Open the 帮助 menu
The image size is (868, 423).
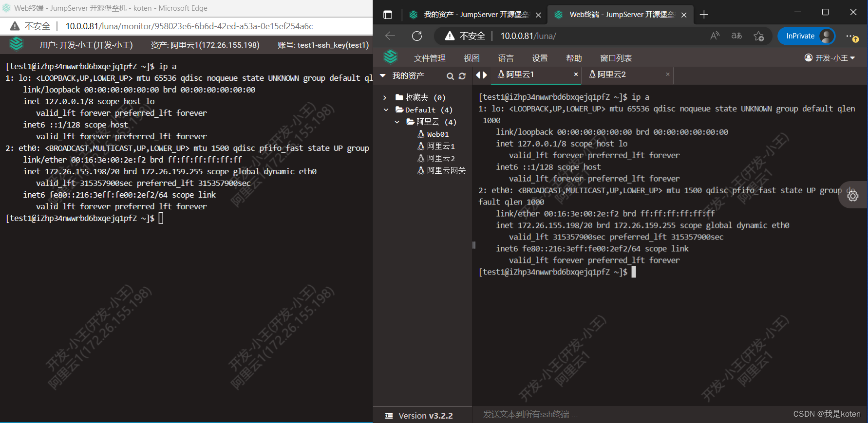574,58
